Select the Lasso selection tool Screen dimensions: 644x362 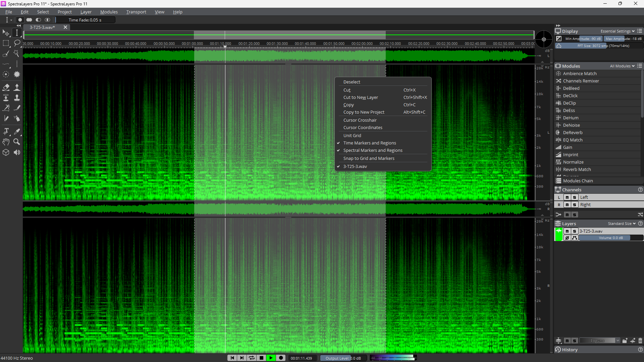(17, 43)
